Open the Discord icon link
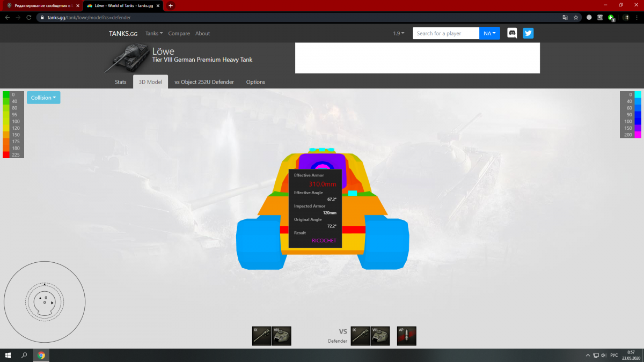The image size is (644, 362). coord(513,33)
